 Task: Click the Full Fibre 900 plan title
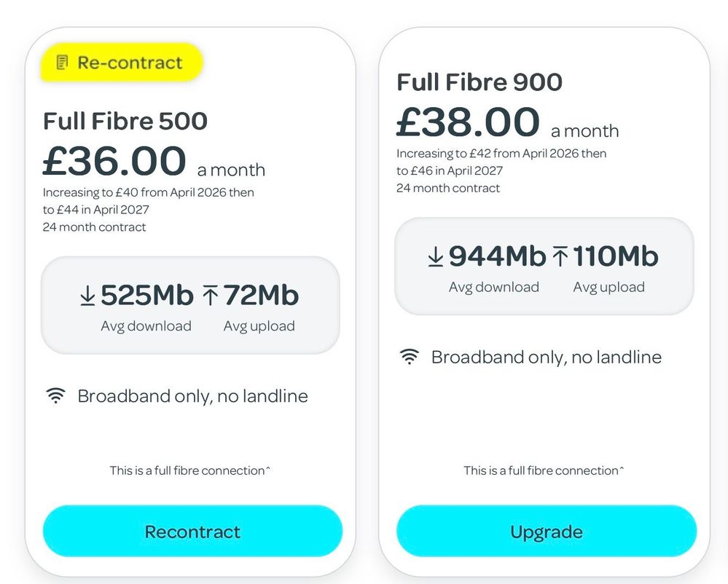(x=480, y=82)
